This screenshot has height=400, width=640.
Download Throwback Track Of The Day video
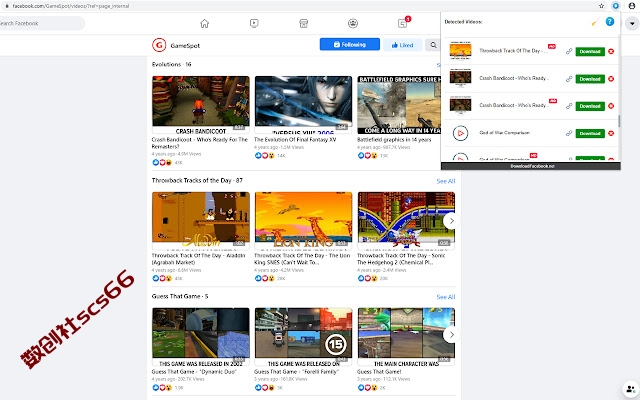[590, 51]
